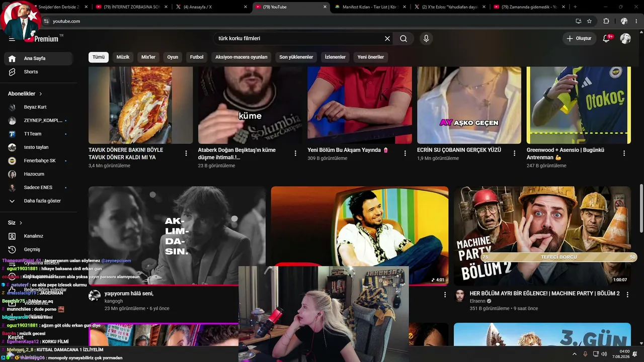Open options for ECRİN SU ÇOBANIN short

pos(515,153)
